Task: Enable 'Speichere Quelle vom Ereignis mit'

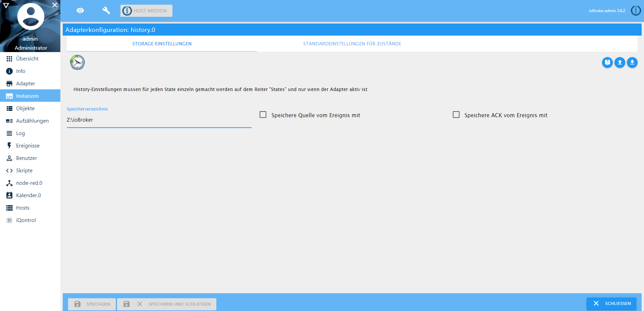Action: point(263,115)
